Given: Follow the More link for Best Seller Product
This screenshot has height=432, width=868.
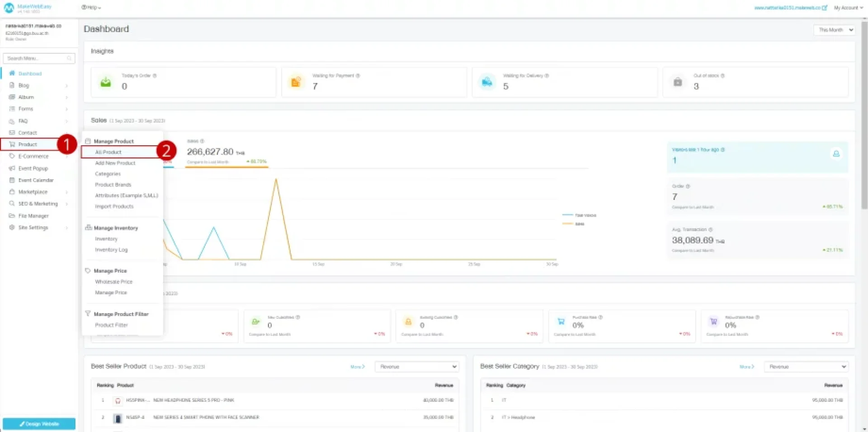Looking at the screenshot, I should click(x=357, y=367).
